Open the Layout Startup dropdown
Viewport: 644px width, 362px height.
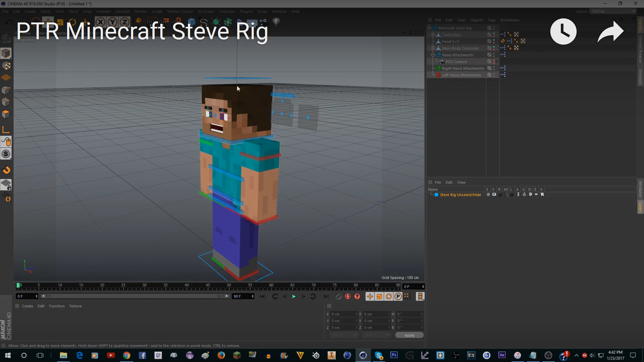613,11
